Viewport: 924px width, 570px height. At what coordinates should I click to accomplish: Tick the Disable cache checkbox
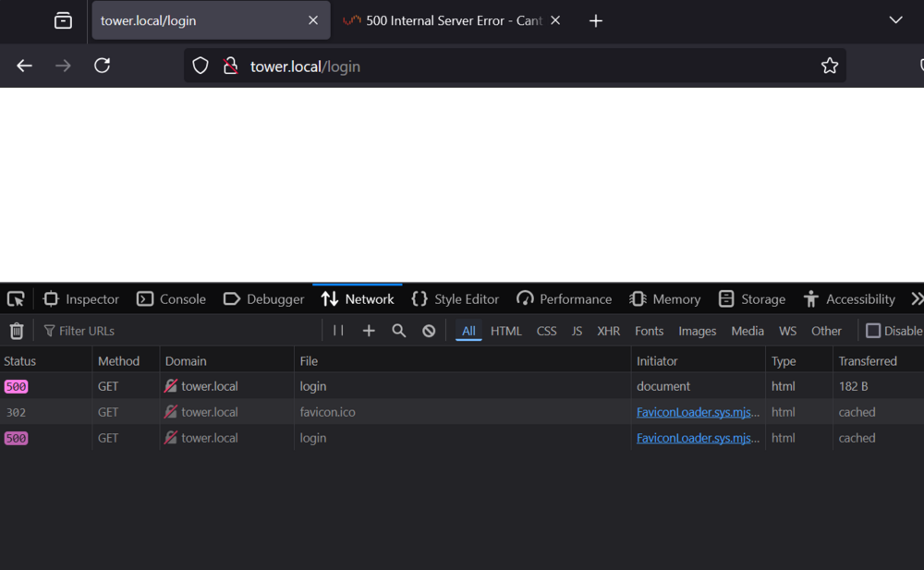coord(873,331)
